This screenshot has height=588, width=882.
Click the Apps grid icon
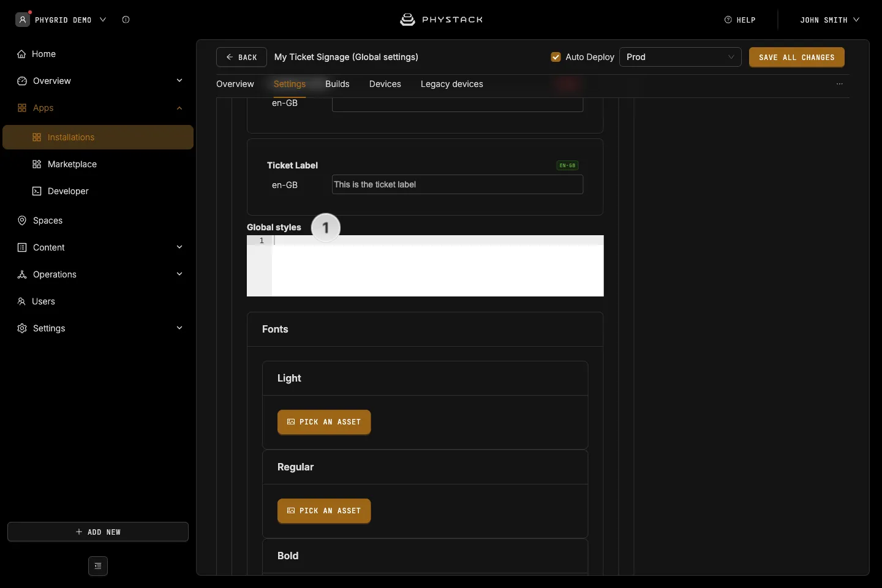22,108
